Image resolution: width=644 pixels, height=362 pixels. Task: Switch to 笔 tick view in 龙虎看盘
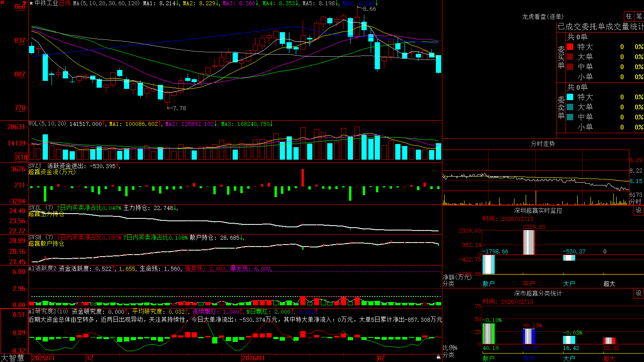[x=639, y=16]
